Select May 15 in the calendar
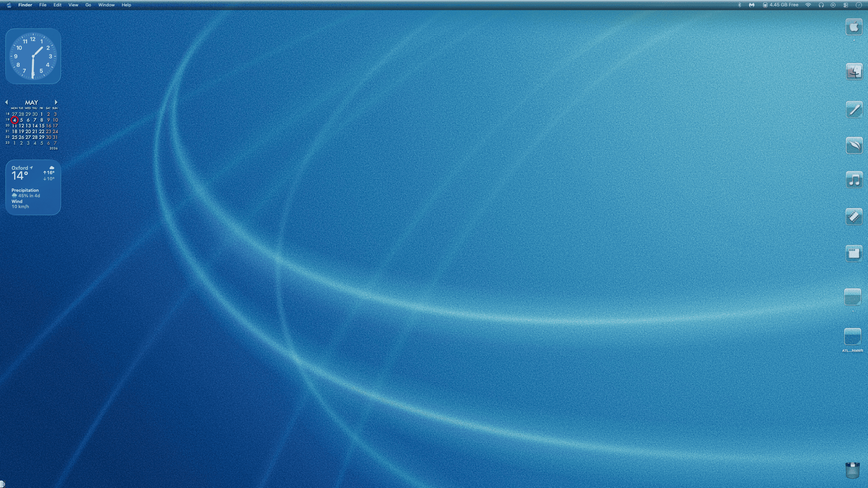Image resolution: width=868 pixels, height=488 pixels. tap(42, 126)
